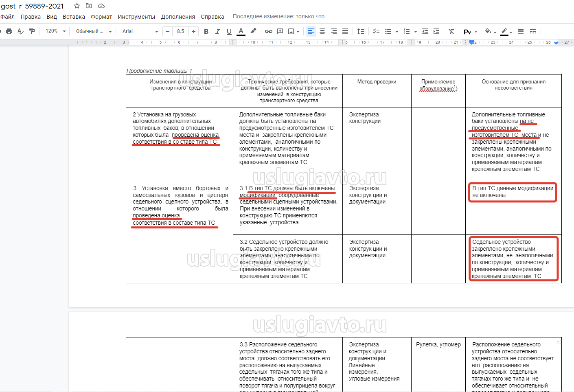Open the line spacing options
Image resolution: width=574 pixels, height=392 pixels.
coord(361,31)
